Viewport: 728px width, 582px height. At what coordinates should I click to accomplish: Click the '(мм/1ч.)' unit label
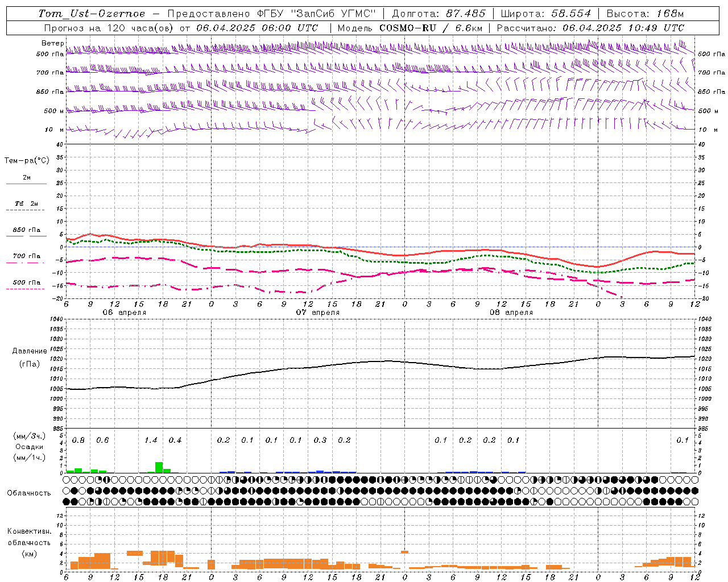(30, 458)
